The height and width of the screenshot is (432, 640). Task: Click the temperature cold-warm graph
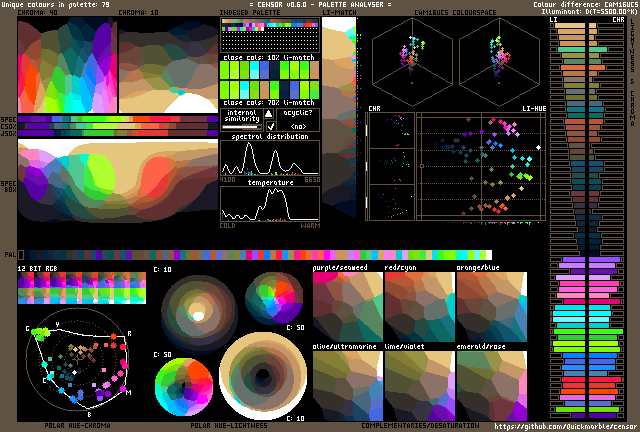pos(270,204)
